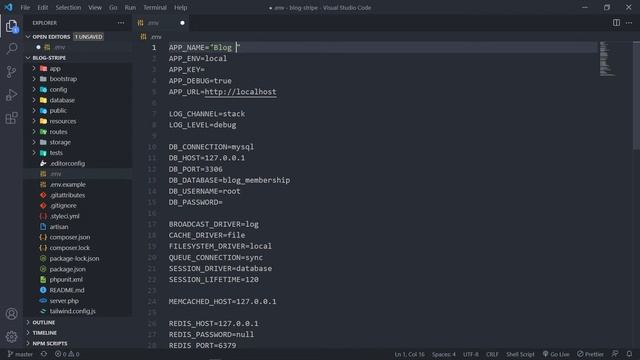Open the Accounts menu icon
This screenshot has width=640, height=360.
click(11, 313)
